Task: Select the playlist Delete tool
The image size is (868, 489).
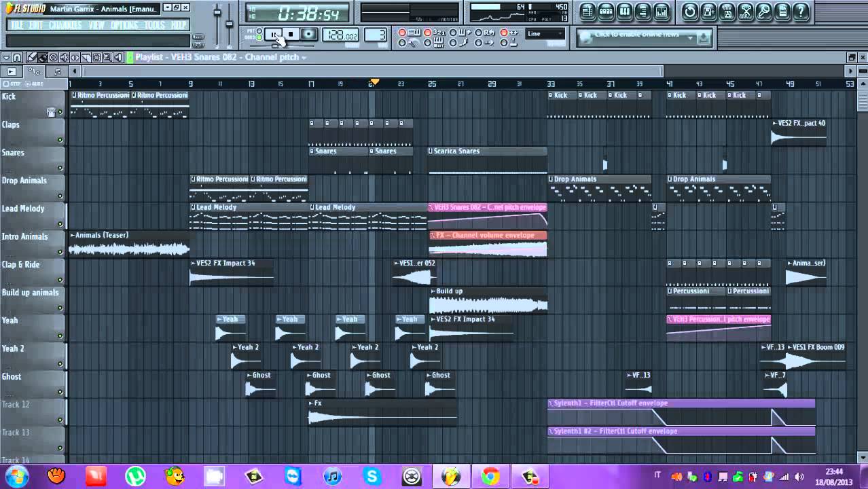Action: click(x=53, y=58)
